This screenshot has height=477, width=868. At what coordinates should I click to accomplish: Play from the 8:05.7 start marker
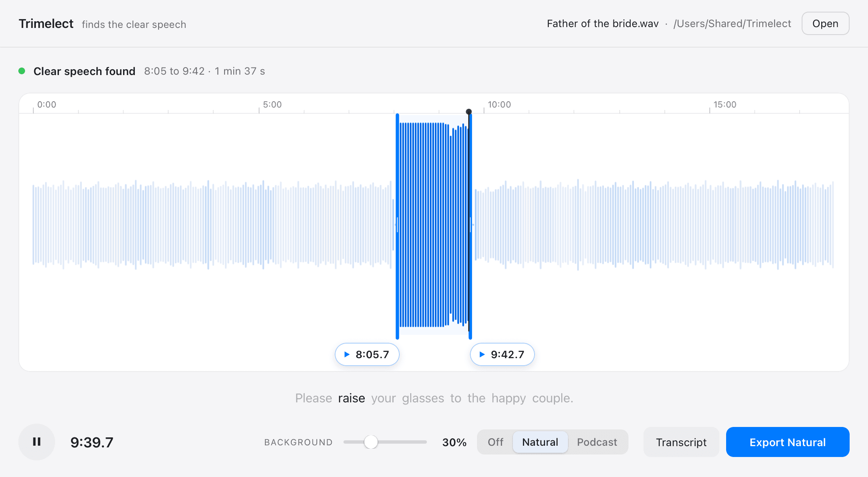(367, 354)
